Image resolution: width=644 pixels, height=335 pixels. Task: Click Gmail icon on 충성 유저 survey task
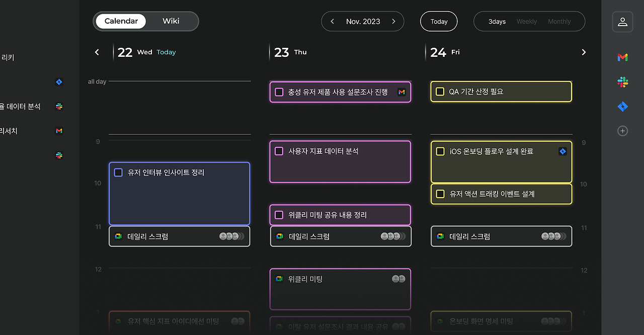point(401,92)
